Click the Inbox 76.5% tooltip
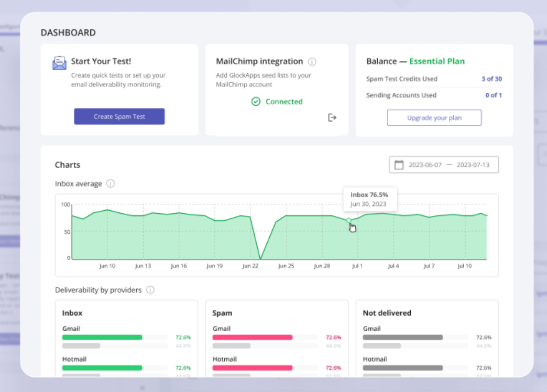 click(370, 199)
